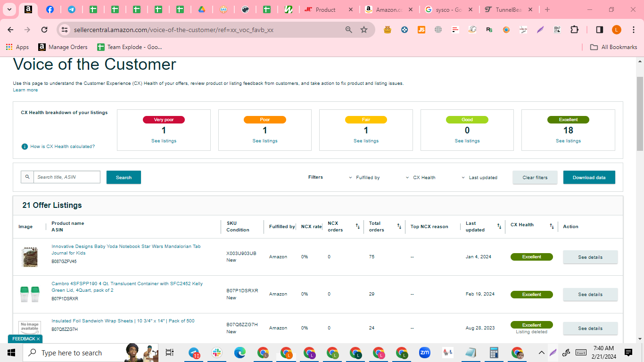Click the Cambro container product thumbnail
This screenshot has width=644, height=362.
pos(30,294)
